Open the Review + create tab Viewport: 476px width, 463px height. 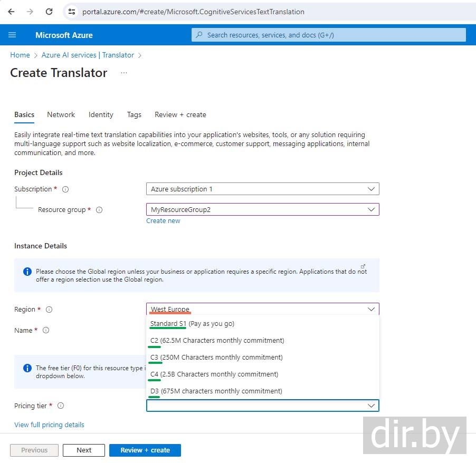(x=180, y=114)
